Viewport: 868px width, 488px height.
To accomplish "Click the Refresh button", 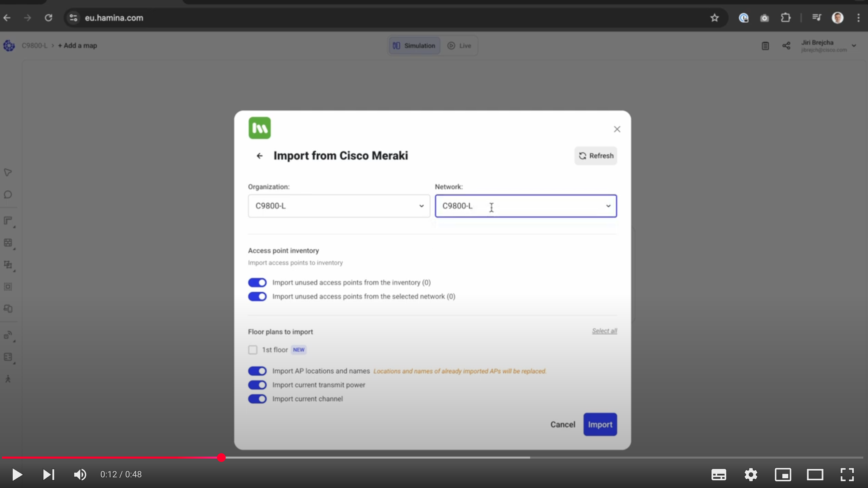I will [x=596, y=156].
